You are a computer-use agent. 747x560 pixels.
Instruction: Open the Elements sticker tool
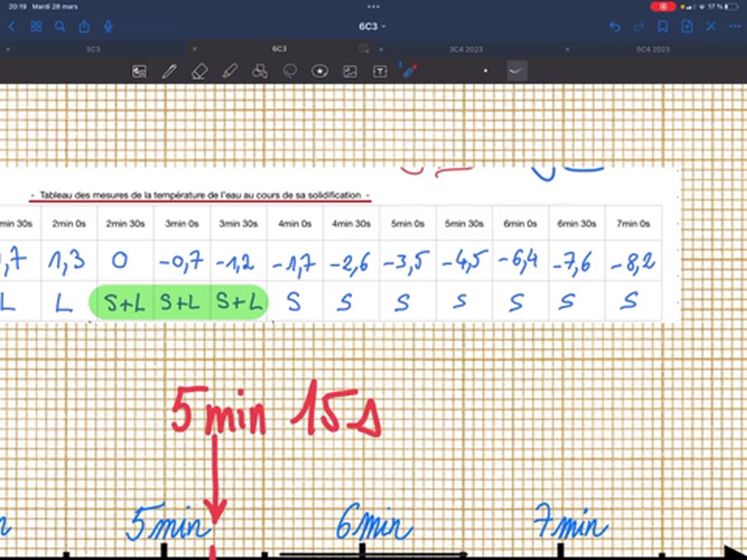[x=320, y=72]
